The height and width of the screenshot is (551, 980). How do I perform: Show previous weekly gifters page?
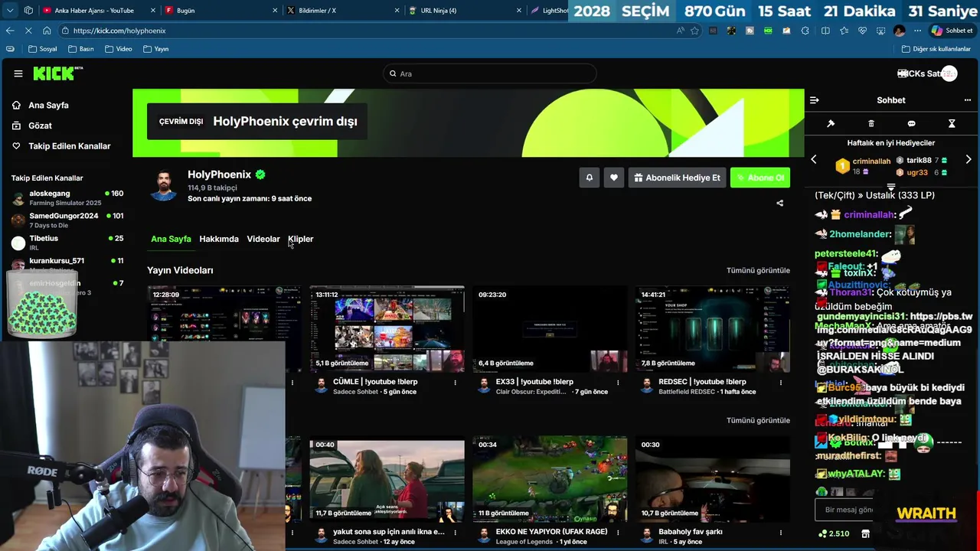[814, 160]
